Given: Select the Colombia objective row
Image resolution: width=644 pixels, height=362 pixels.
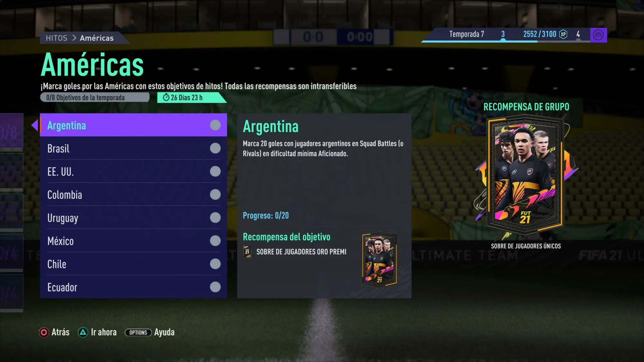Looking at the screenshot, I should click(133, 194).
